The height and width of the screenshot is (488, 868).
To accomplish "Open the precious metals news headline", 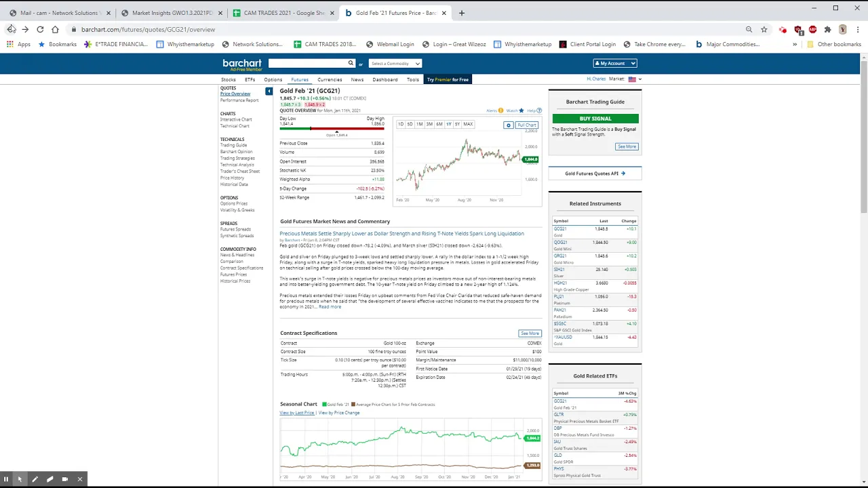I will 401,233.
